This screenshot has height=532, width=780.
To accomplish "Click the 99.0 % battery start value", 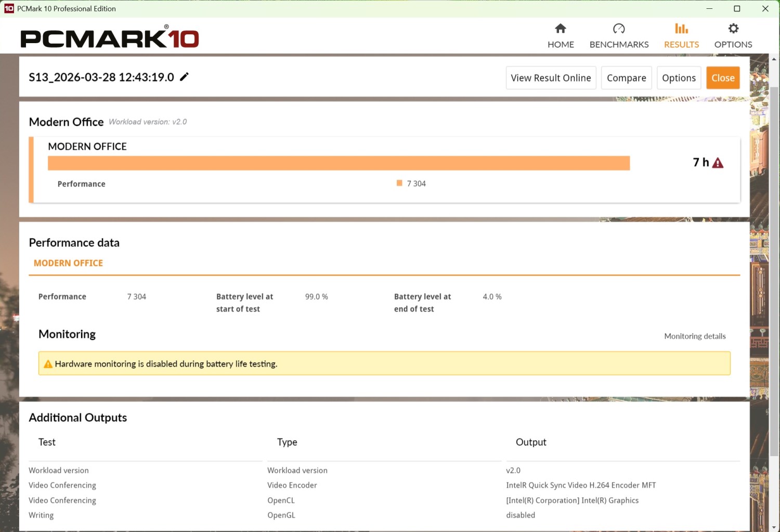I will (x=316, y=297).
